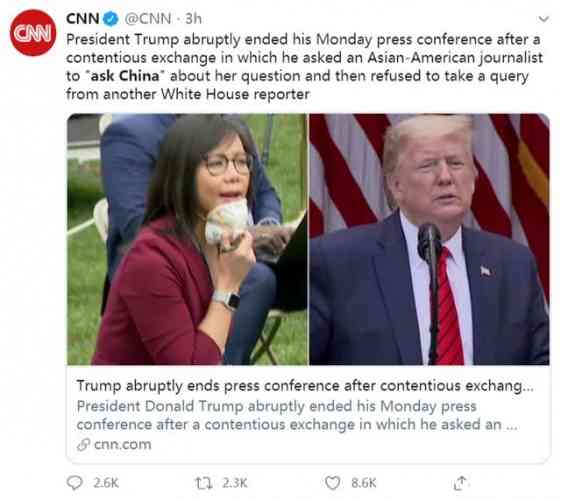Click the 8.6K likes count

point(364,483)
